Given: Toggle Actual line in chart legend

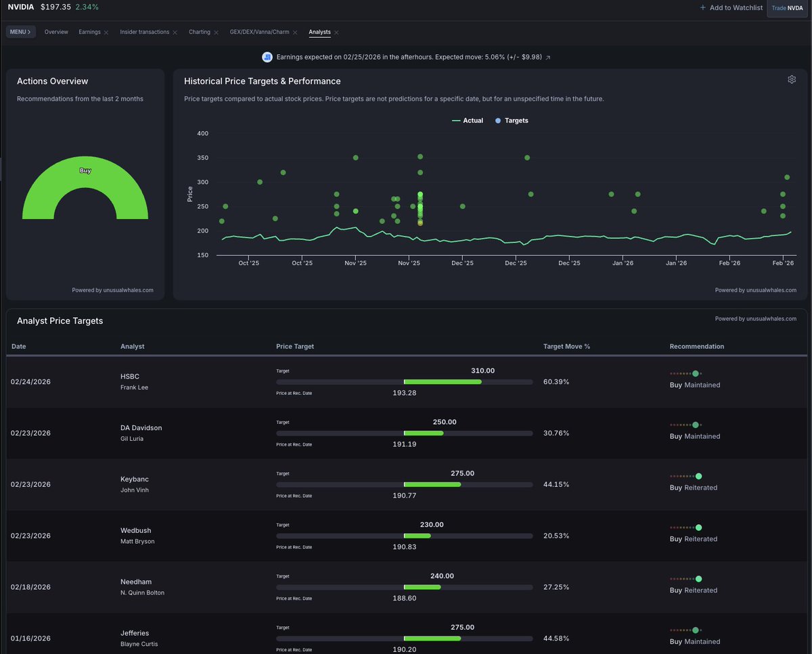Looking at the screenshot, I should click(x=467, y=120).
